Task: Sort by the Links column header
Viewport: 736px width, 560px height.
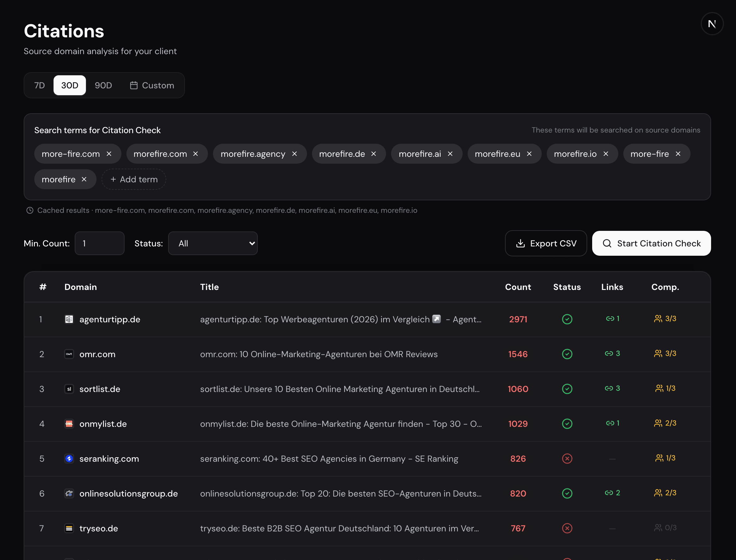Action: (612, 287)
